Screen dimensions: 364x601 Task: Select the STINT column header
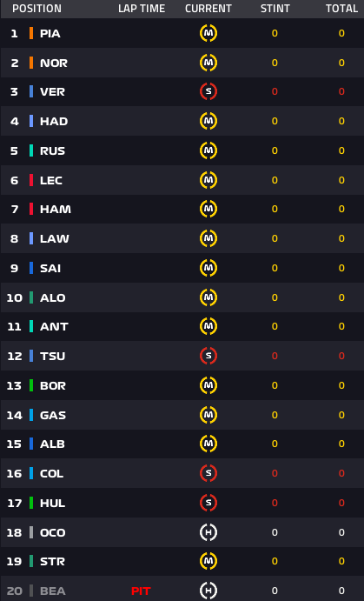pyautogui.click(x=275, y=9)
